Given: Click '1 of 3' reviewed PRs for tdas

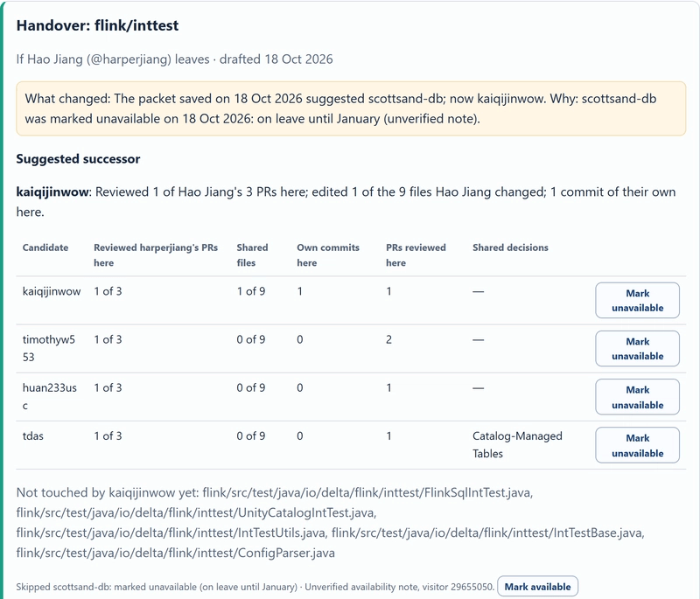Looking at the screenshot, I should tap(108, 435).
